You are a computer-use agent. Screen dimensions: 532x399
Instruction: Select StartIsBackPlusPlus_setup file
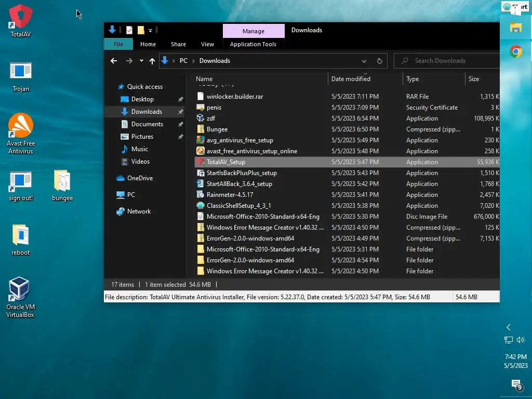pos(347,172)
